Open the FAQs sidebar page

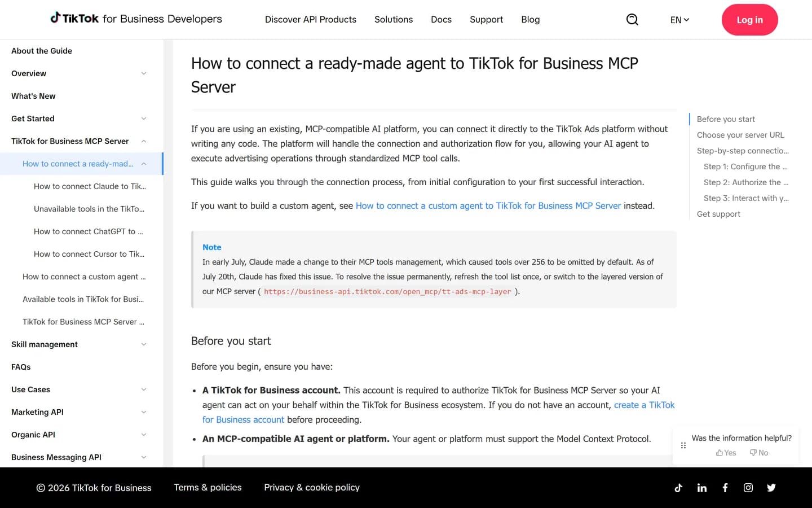click(21, 367)
